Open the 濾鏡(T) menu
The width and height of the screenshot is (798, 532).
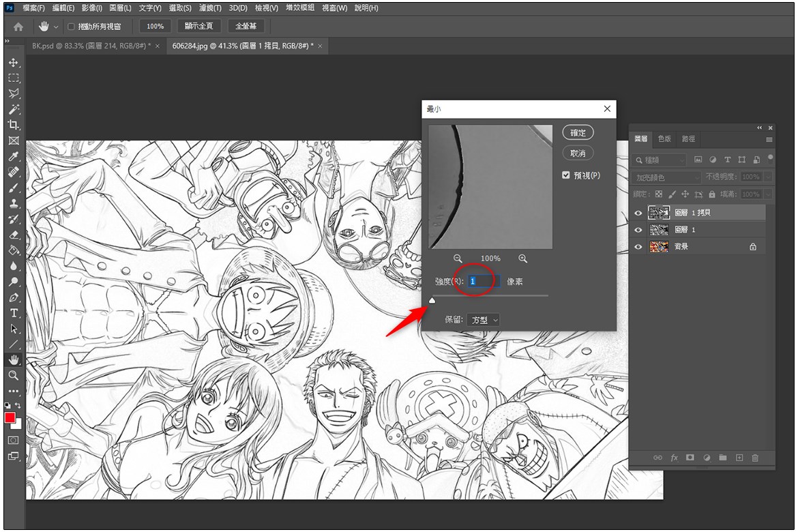210,8
